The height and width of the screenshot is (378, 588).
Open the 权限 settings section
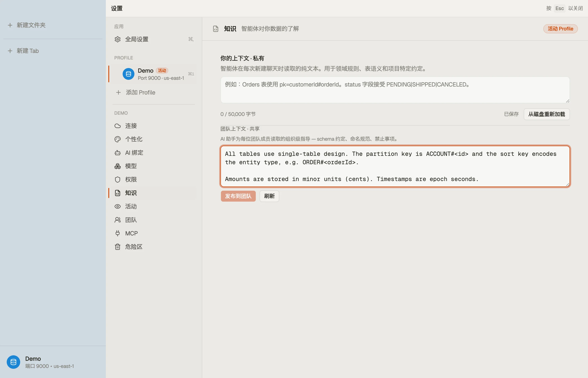tap(154, 180)
